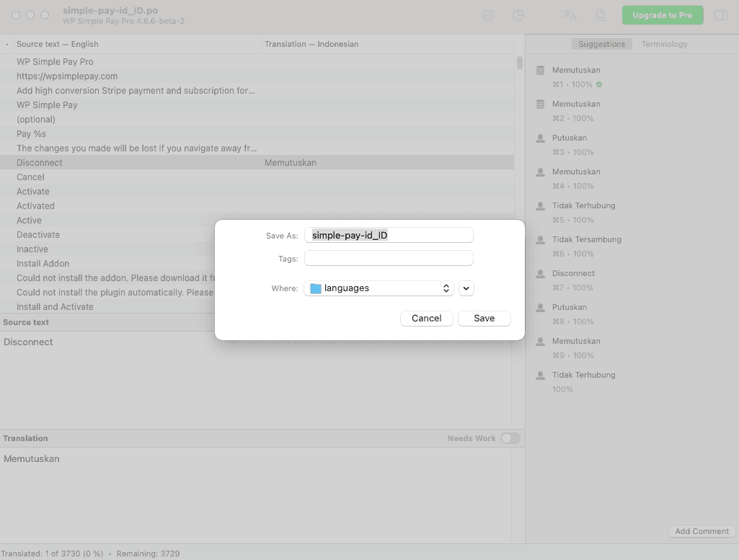Click user icon beside Tidak Tersambung
This screenshot has width=739, height=560.
pos(540,240)
